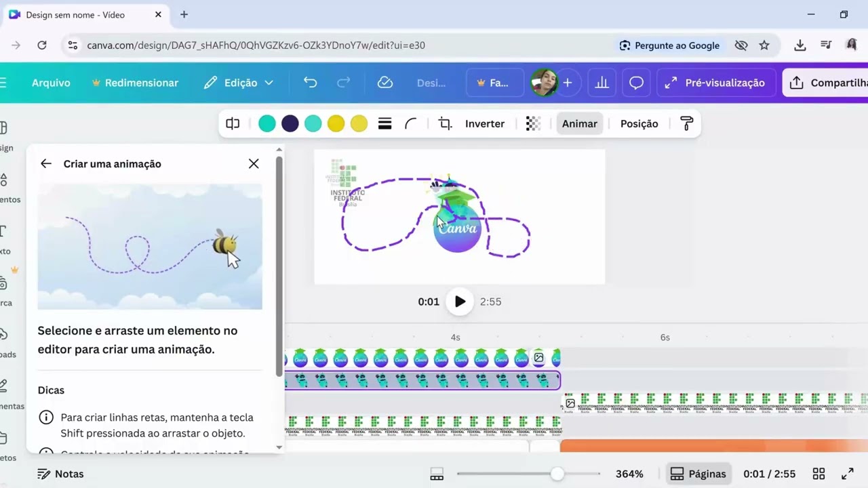
Task: Select the crop tool icon
Action: (x=445, y=123)
